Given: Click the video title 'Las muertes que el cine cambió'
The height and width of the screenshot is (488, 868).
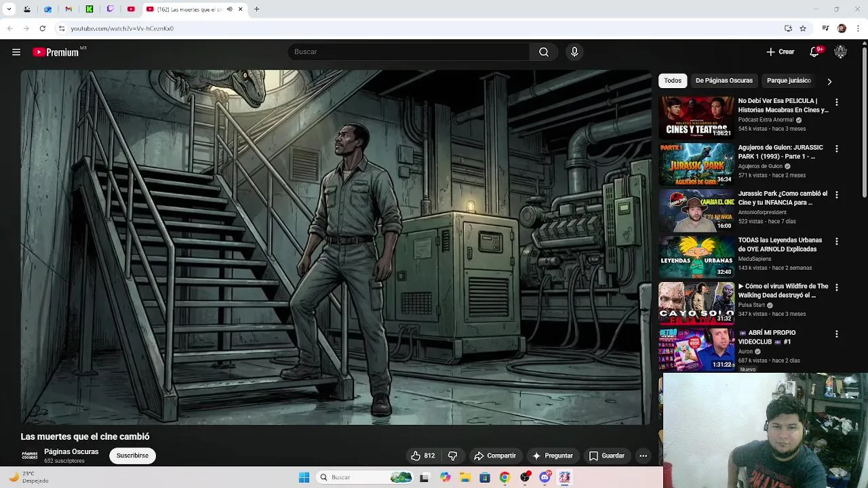Looking at the screenshot, I should [x=85, y=436].
